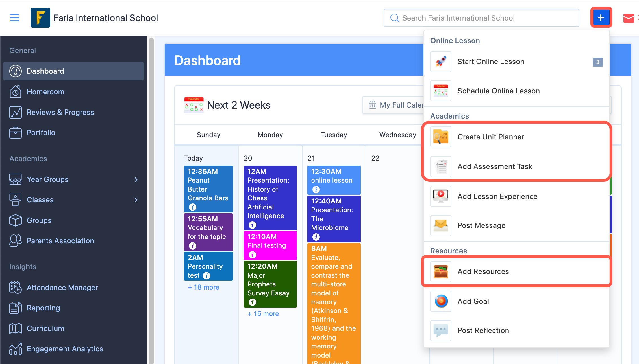Viewport: 639px width, 364px height.
Task: Select the Add Resources treasure chest icon
Action: point(441,271)
